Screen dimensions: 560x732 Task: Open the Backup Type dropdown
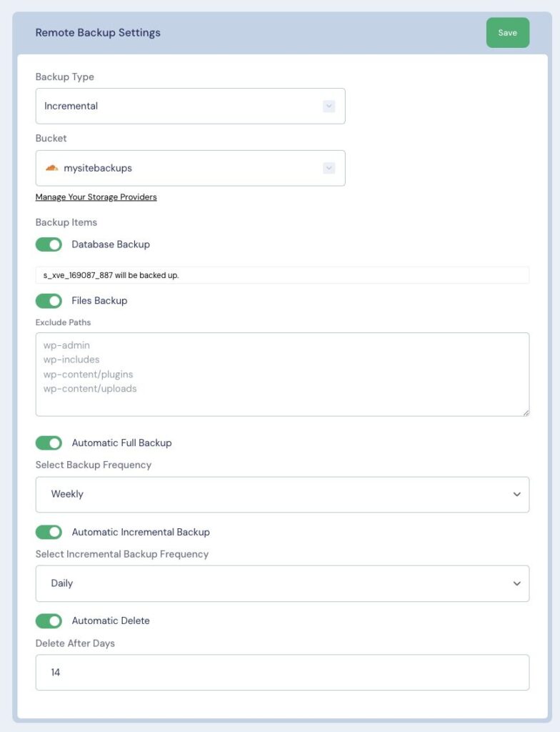click(189, 105)
